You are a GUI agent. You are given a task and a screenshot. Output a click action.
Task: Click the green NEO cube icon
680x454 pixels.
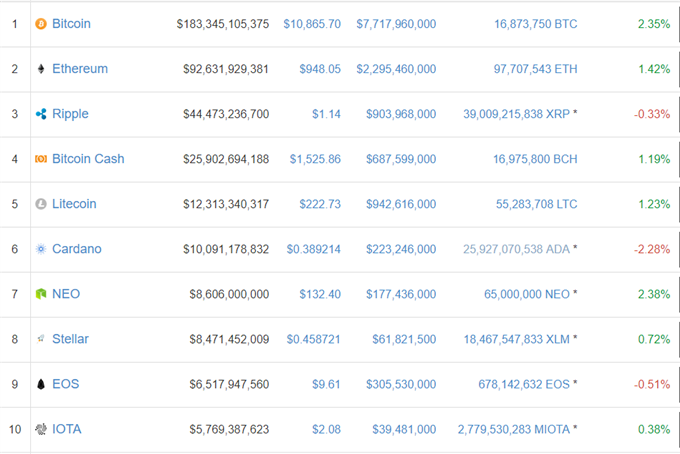point(41,294)
